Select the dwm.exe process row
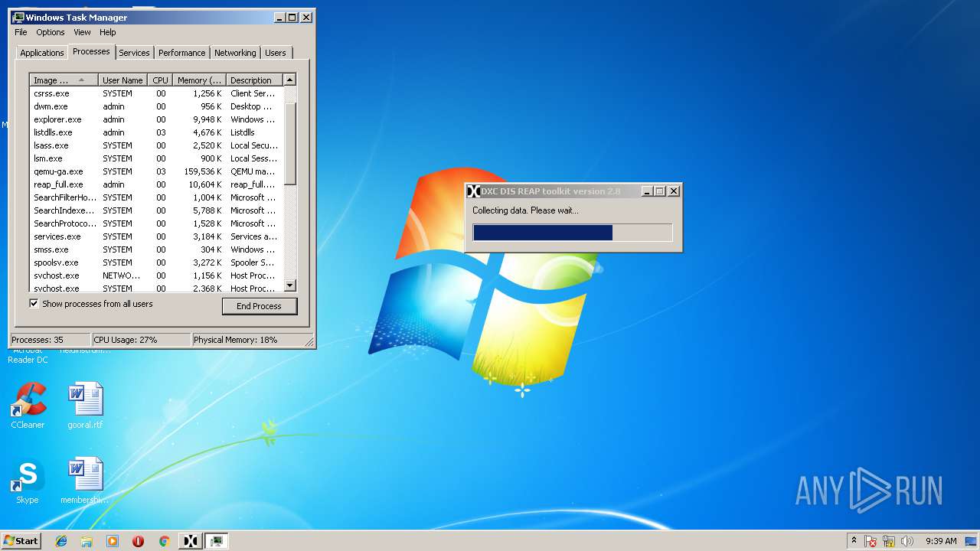Image resolution: width=980 pixels, height=551 pixels. point(156,106)
